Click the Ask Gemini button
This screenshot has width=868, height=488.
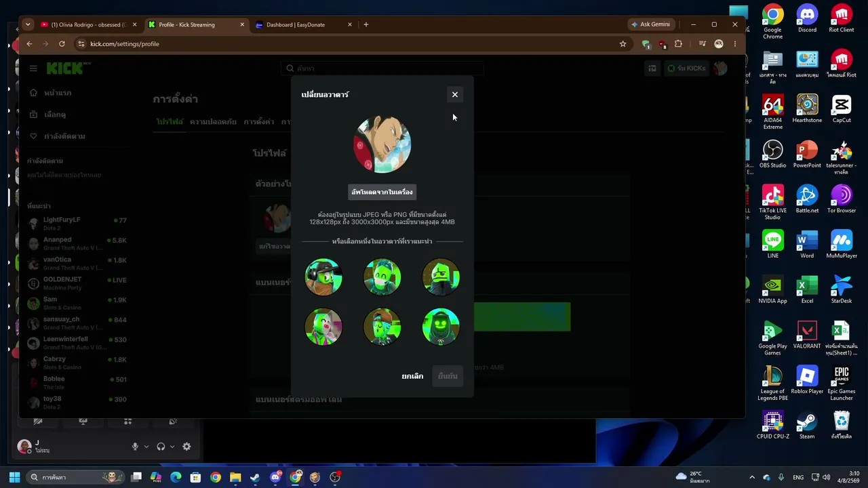[x=651, y=24]
